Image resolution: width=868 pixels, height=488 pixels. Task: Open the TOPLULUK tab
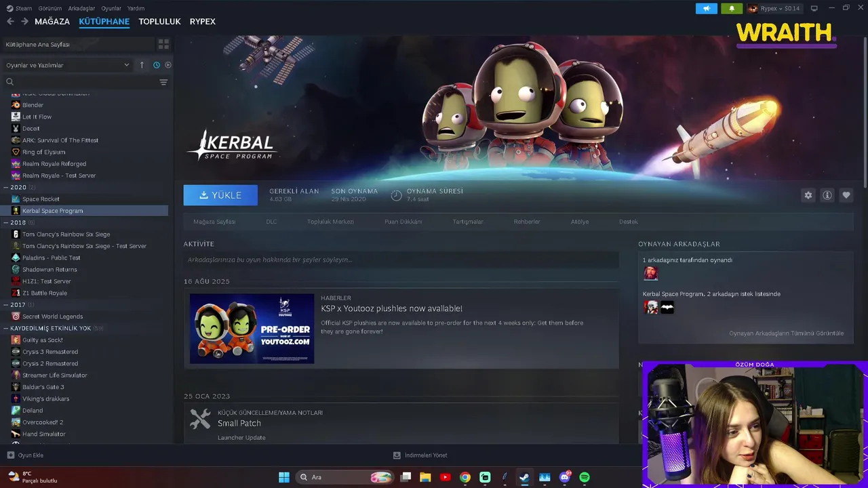click(x=159, y=21)
